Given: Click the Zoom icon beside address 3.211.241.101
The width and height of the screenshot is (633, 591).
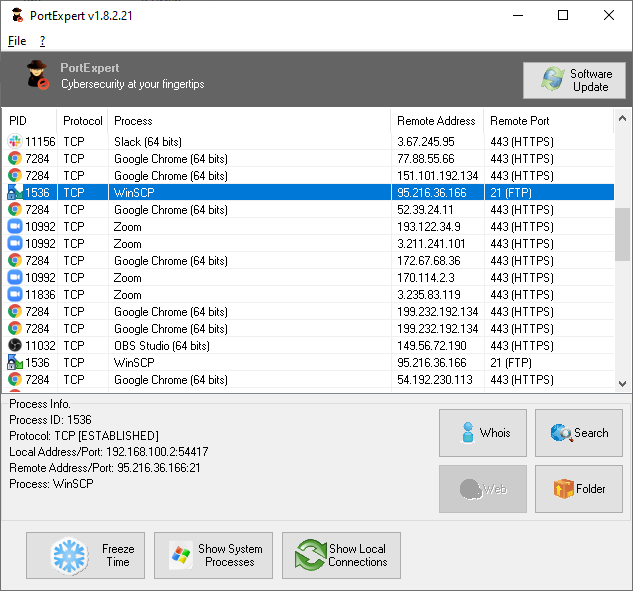Looking at the screenshot, I should (x=15, y=243).
